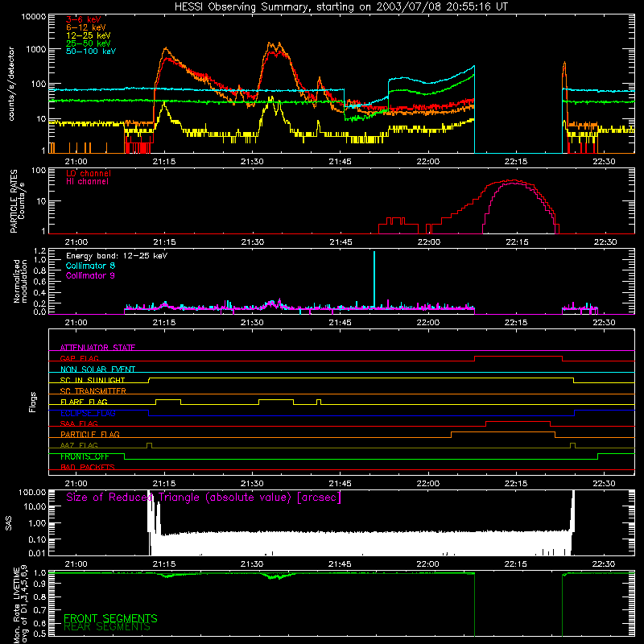Screen dimensions: 644x644
Task: Click the 21:45 tick under the modulation plot
Action: click(340, 323)
